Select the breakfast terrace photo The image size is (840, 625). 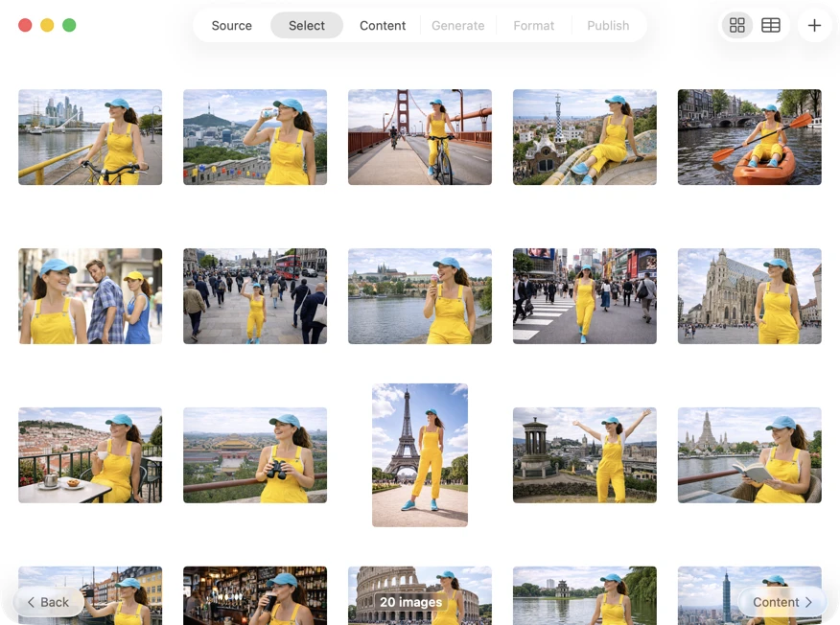[x=89, y=454]
